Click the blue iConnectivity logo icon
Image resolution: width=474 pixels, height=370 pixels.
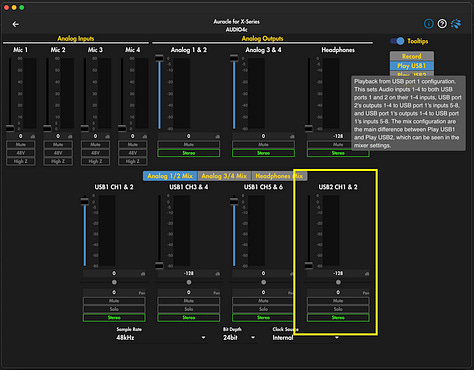click(x=456, y=24)
